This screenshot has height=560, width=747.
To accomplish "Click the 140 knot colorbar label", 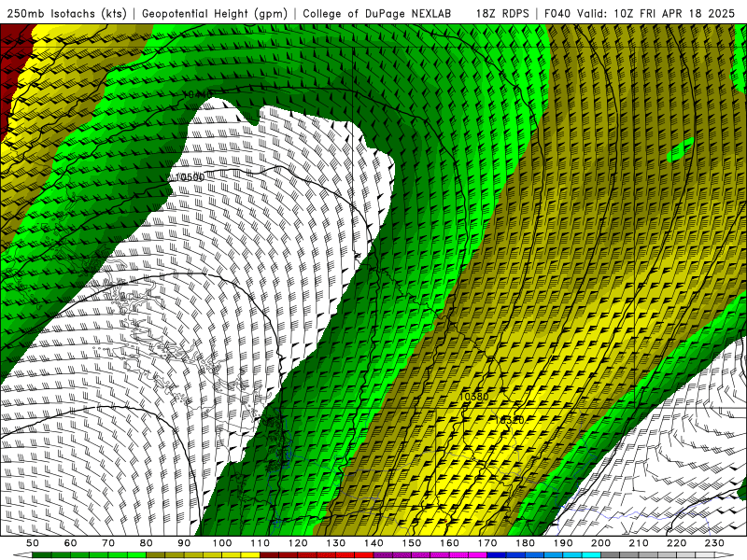I will [x=373, y=543].
